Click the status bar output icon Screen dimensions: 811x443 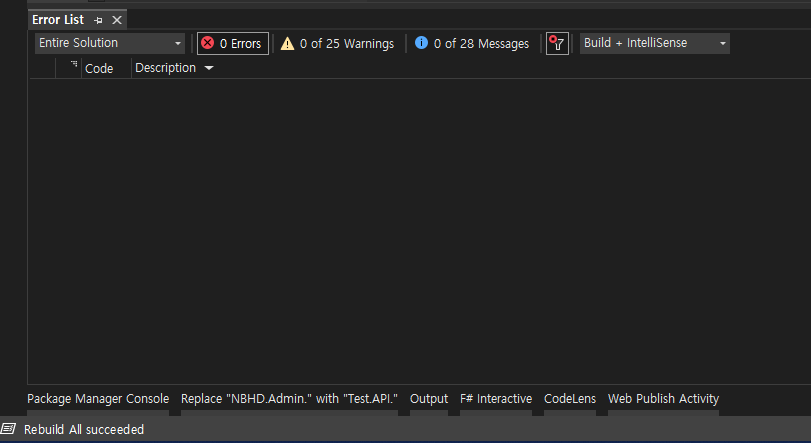8,429
